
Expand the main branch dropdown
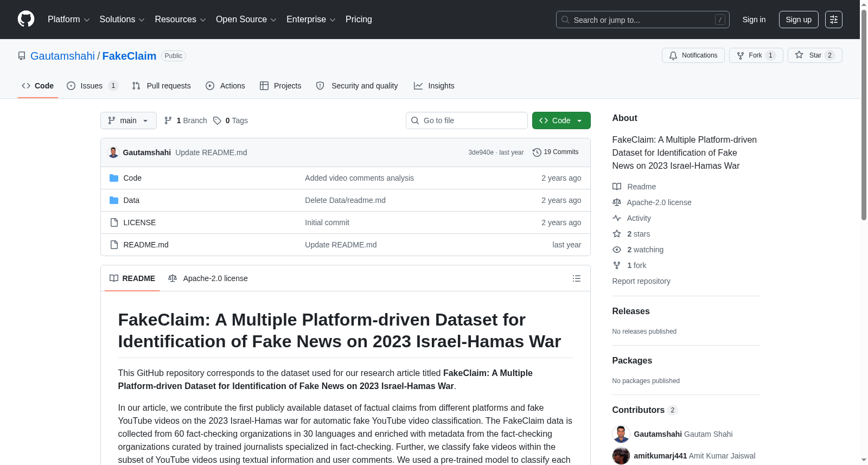click(128, 120)
